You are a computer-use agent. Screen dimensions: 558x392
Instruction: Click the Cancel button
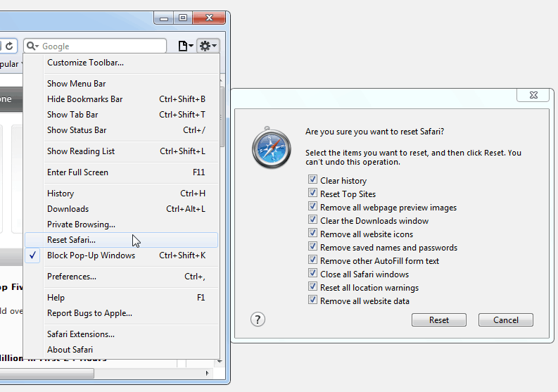(x=506, y=320)
